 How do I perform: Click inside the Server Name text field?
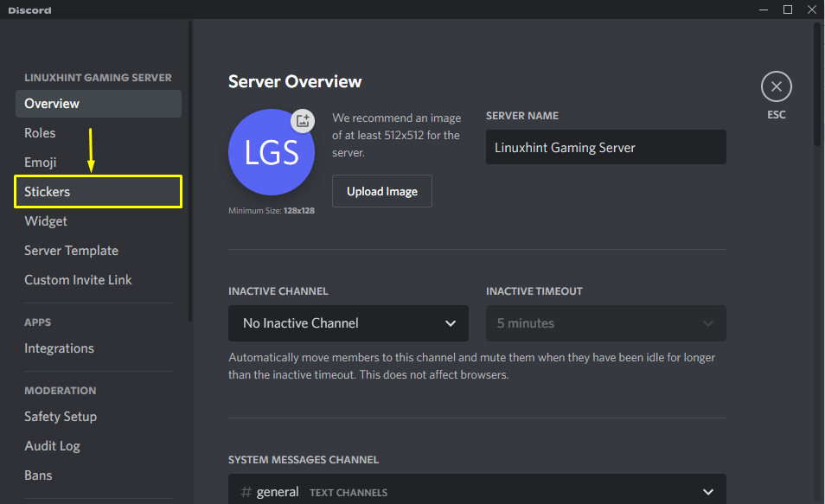[605, 147]
